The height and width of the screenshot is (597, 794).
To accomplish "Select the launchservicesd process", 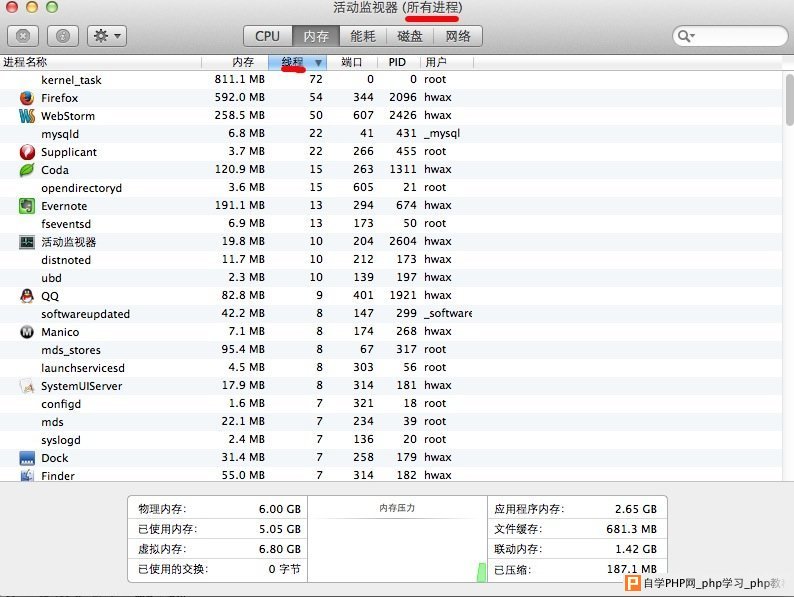I will [x=391, y=368].
